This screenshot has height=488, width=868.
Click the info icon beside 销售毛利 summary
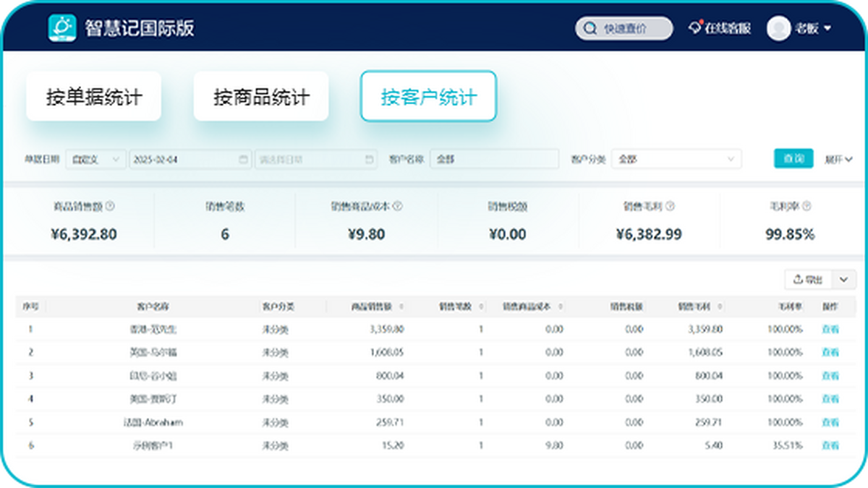(x=670, y=206)
